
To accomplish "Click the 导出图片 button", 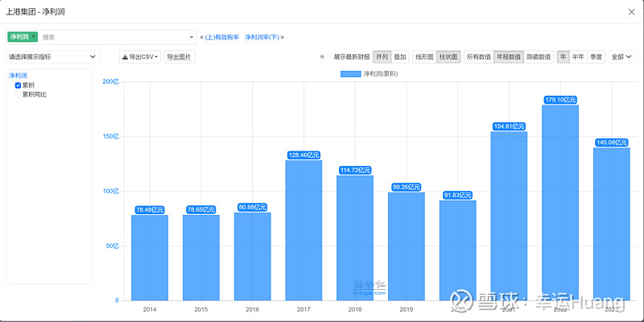I will click(179, 57).
